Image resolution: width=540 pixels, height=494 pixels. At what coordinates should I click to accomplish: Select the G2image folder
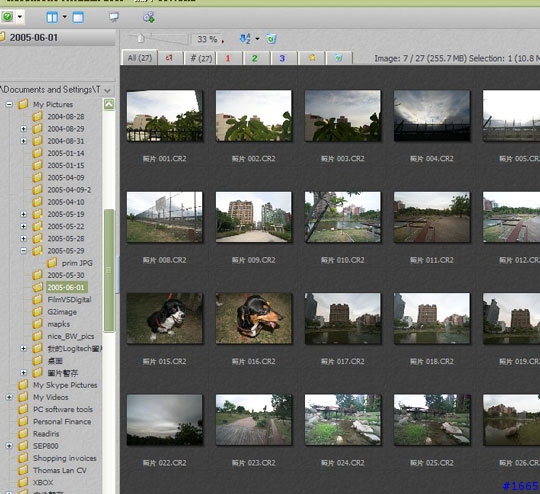coord(62,312)
